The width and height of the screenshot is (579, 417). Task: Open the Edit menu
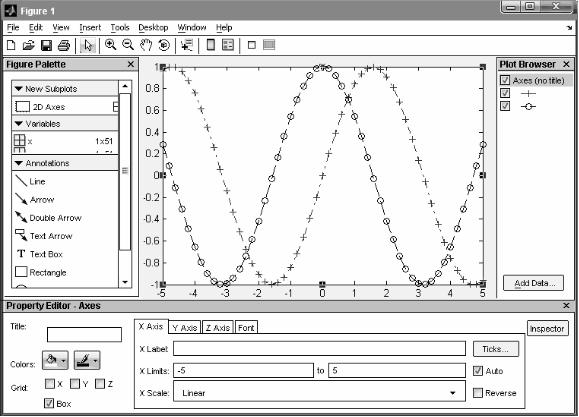(36, 28)
